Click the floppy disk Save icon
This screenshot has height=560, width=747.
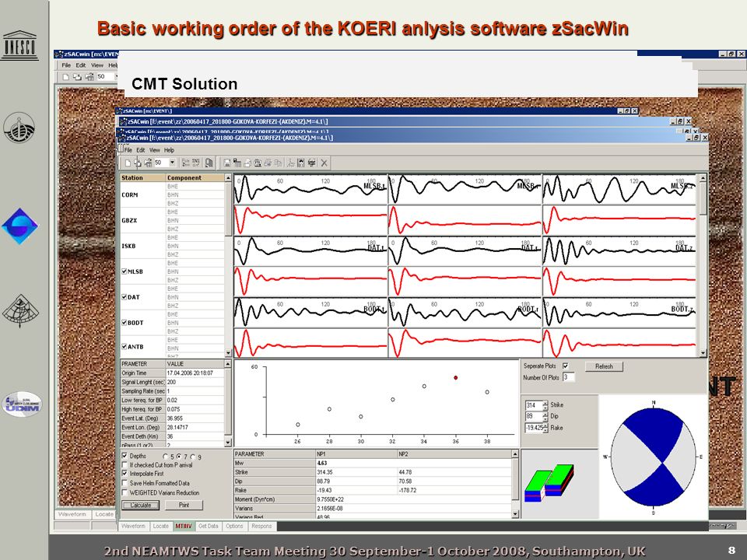click(x=227, y=163)
